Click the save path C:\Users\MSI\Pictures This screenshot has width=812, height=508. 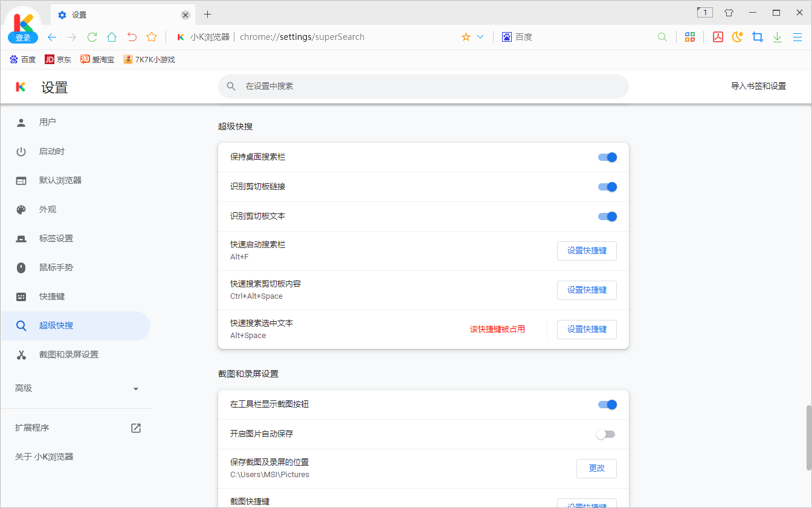point(269,475)
